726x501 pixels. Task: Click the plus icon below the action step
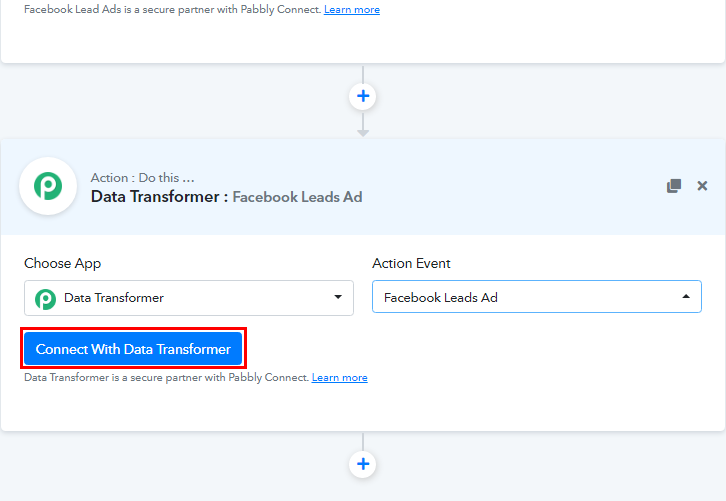point(363,463)
